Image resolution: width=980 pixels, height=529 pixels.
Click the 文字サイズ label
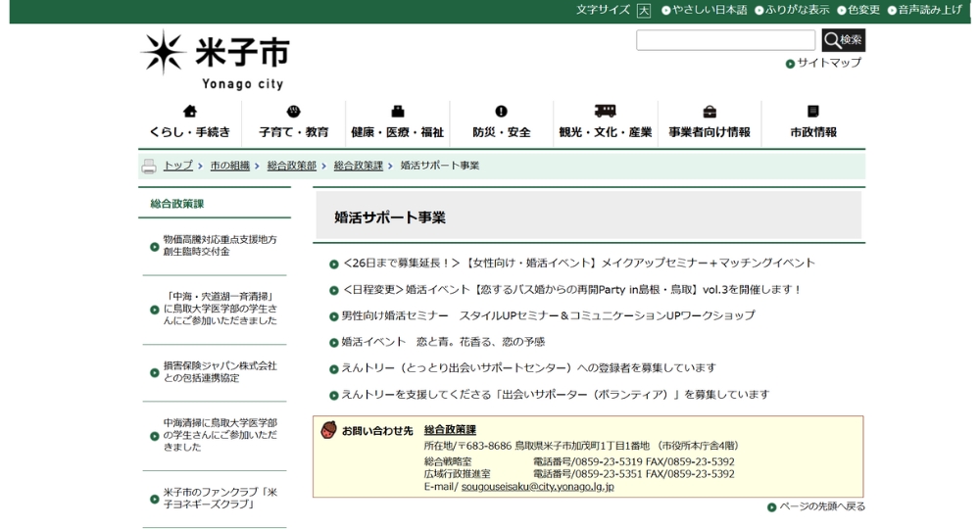click(x=603, y=10)
